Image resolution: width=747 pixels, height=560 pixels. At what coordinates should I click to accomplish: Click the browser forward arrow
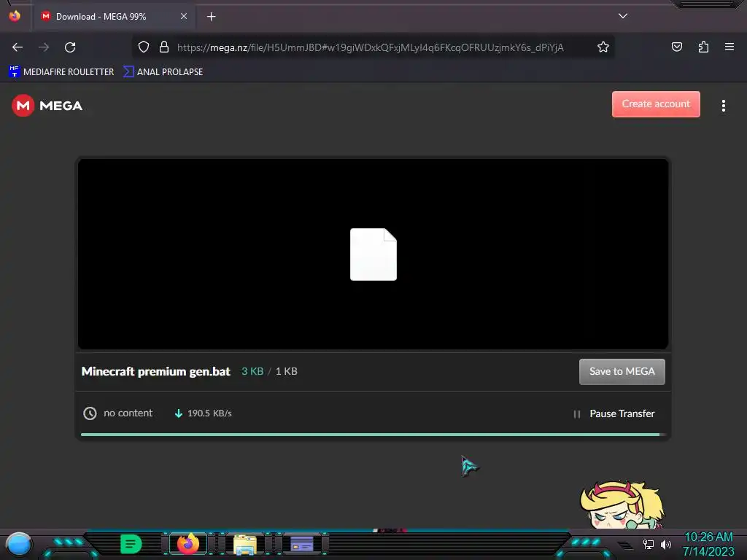pos(44,47)
